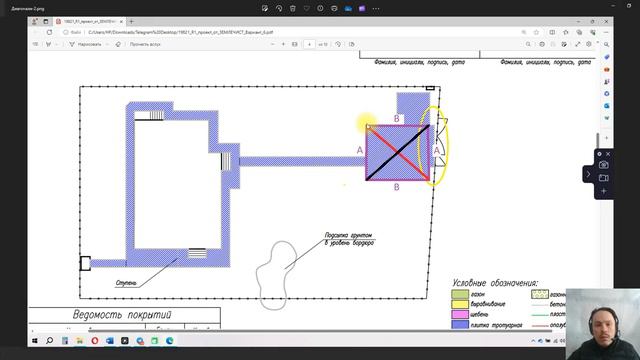This screenshot has height=360, width=640.
Task: Click the save as icon in PDF toolbar
Action: 564,44
